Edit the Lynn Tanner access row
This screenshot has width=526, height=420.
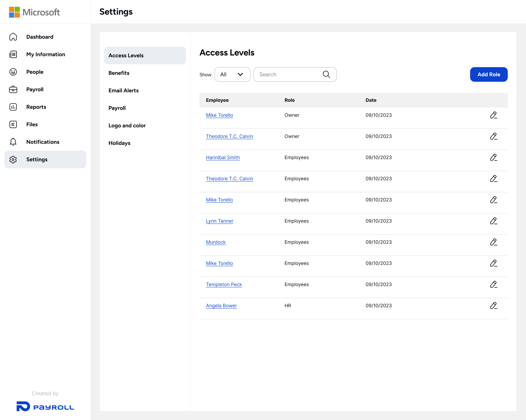coord(493,221)
